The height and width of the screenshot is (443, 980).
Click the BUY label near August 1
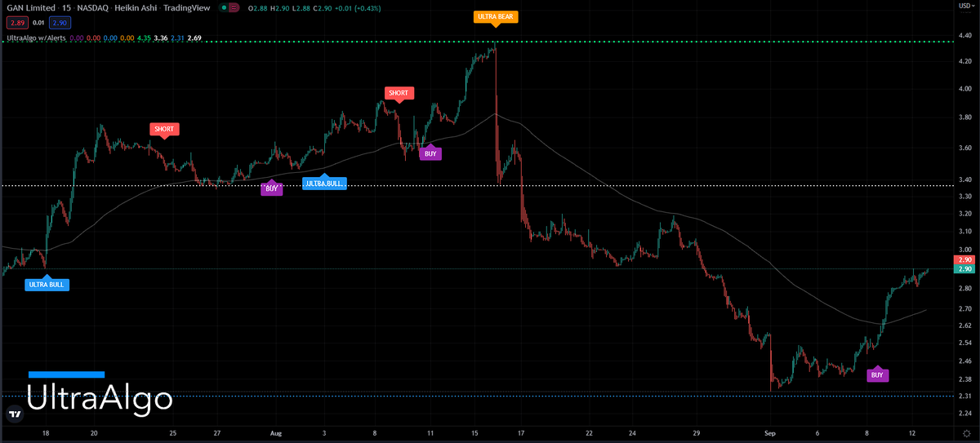(x=272, y=188)
